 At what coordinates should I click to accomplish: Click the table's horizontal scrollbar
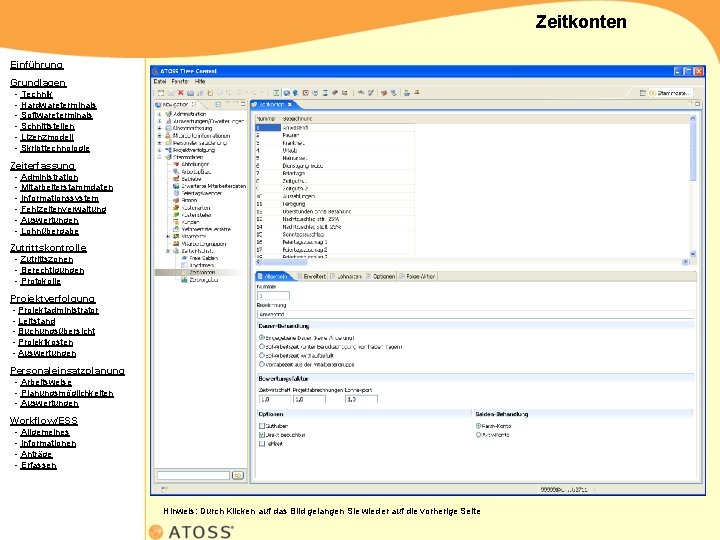[472, 262]
